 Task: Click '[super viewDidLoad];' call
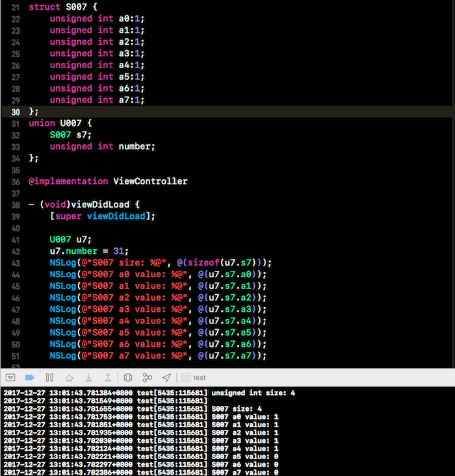[x=103, y=216]
